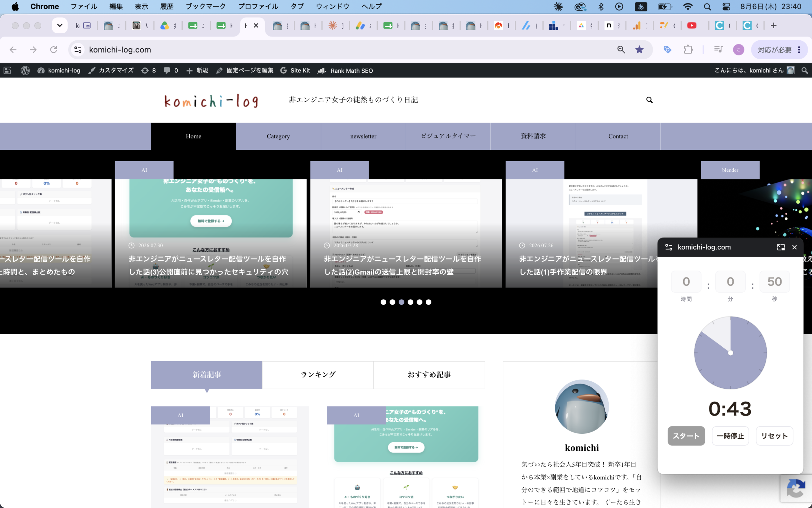The height and width of the screenshot is (508, 812).
Task: View site information for komichi-log.com
Action: tap(78, 50)
